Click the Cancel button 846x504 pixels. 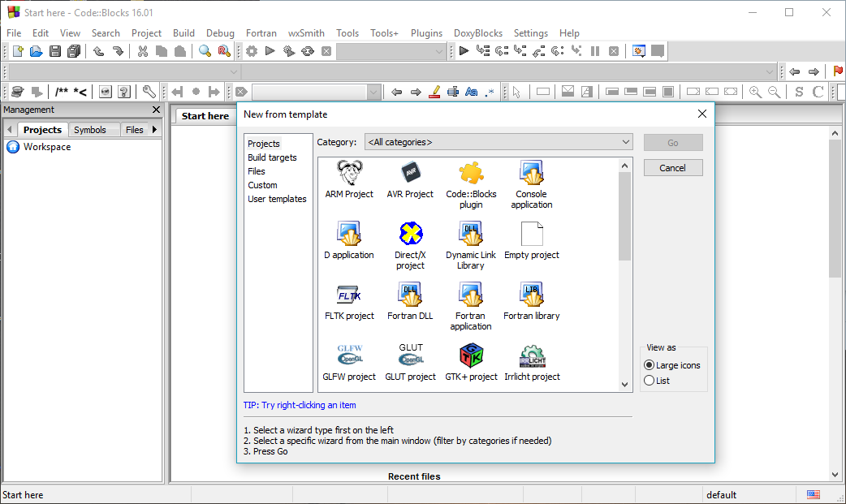click(x=673, y=168)
